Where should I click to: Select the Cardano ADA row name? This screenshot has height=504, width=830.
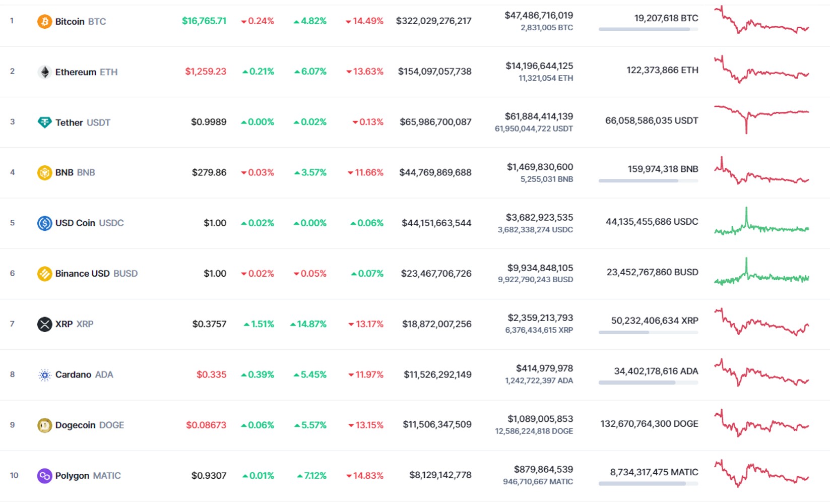tap(84, 375)
